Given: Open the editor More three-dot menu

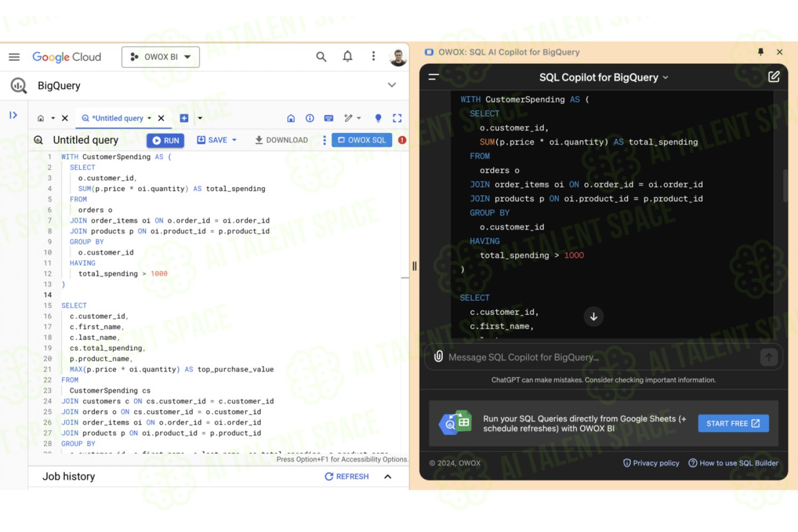Looking at the screenshot, I should coord(325,140).
